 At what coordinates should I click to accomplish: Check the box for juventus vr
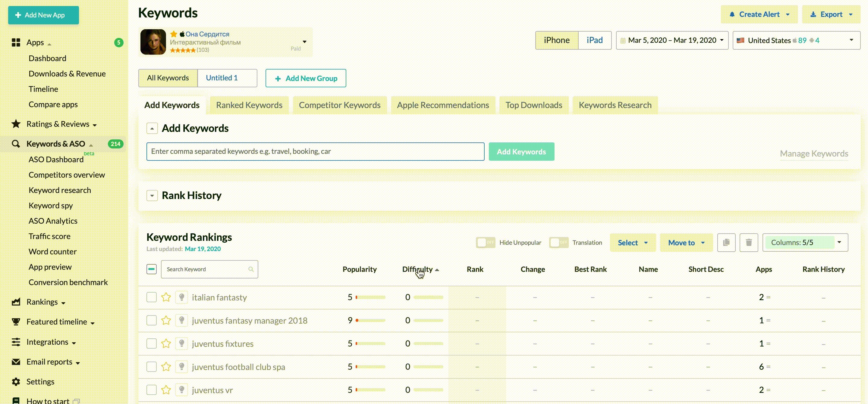(x=152, y=390)
